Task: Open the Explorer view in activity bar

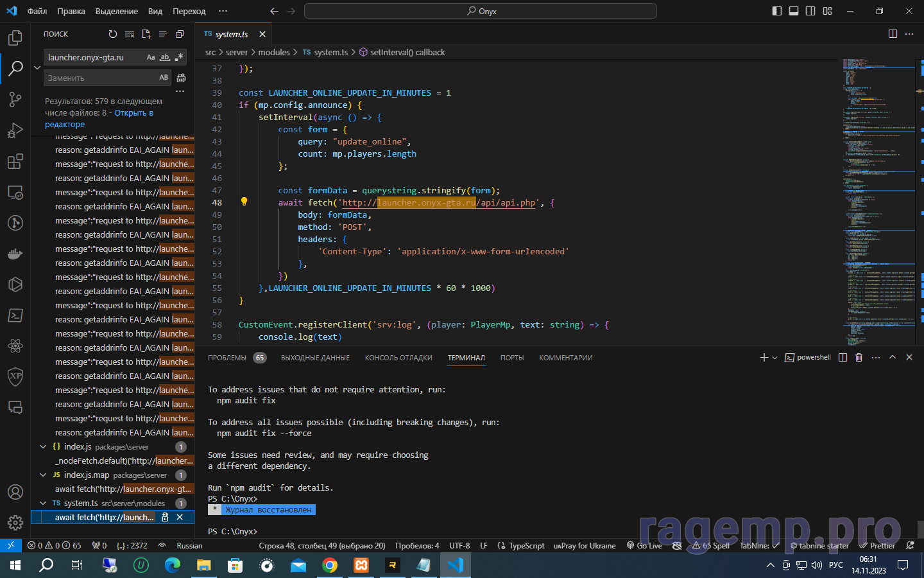Action: pos(15,38)
